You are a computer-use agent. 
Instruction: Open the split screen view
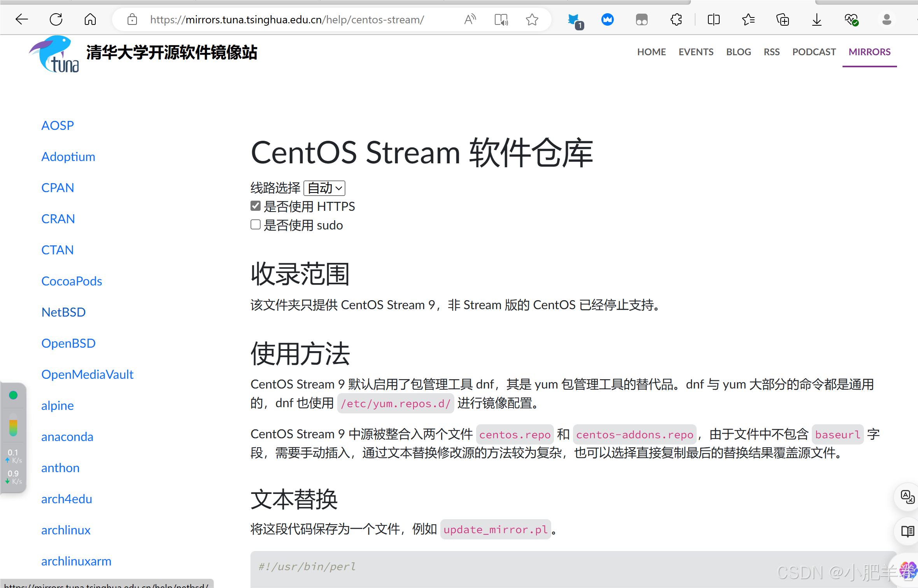click(x=713, y=19)
